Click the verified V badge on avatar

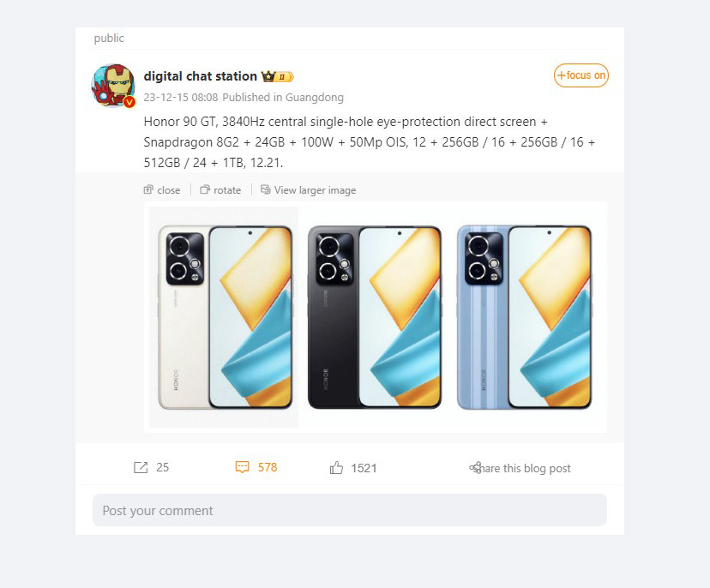click(x=129, y=102)
